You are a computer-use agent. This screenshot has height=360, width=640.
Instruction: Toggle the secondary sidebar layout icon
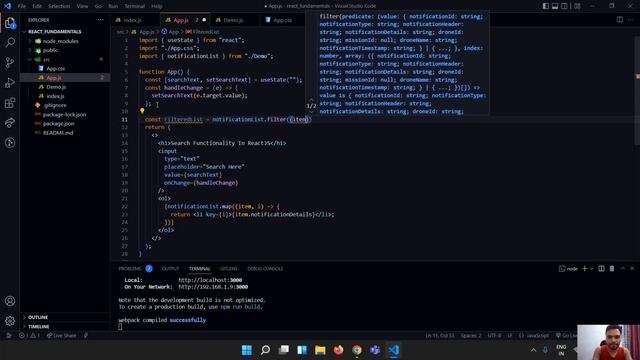[564, 6]
